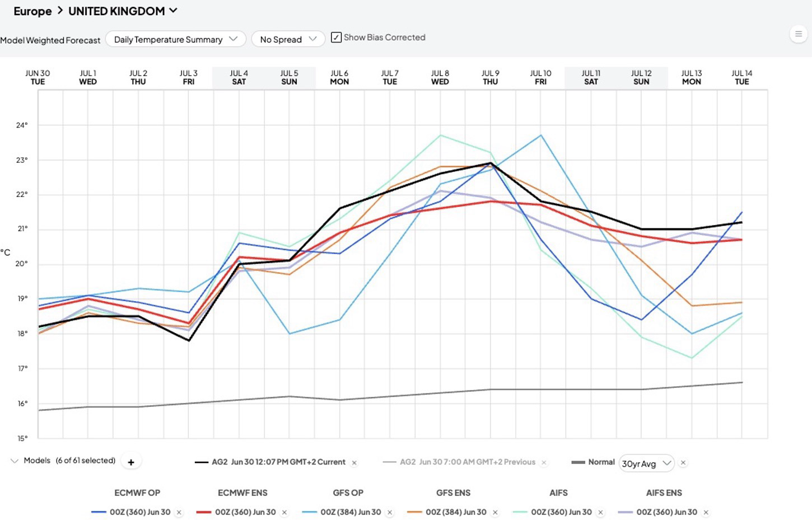
Task: Toggle the AG2 Previous forecast legend entry
Action: pyautogui.click(x=459, y=462)
